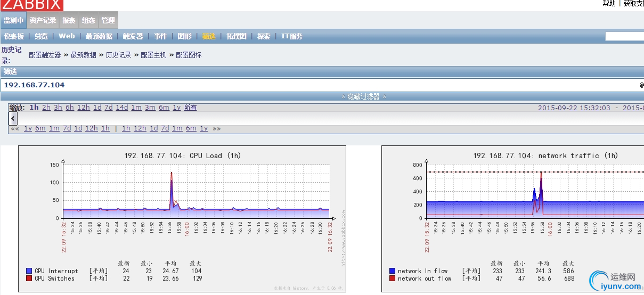Click the left scroll arrow of the time bar

click(13, 118)
